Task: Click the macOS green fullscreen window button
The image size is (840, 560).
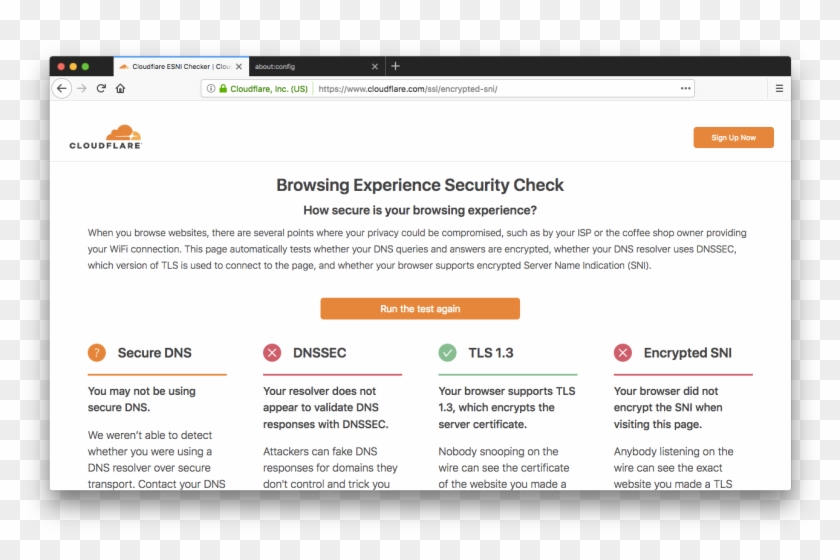Action: [85, 66]
